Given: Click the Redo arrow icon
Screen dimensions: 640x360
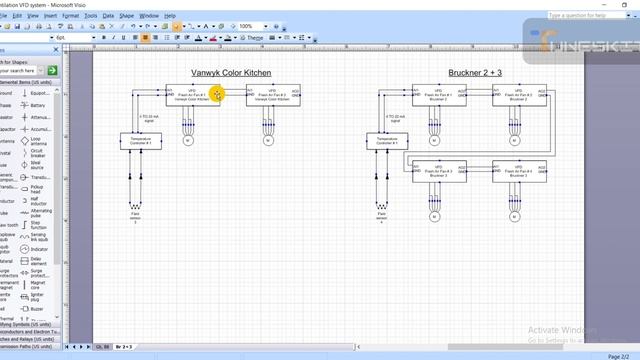Looking at the screenshot, I should click(148, 27).
